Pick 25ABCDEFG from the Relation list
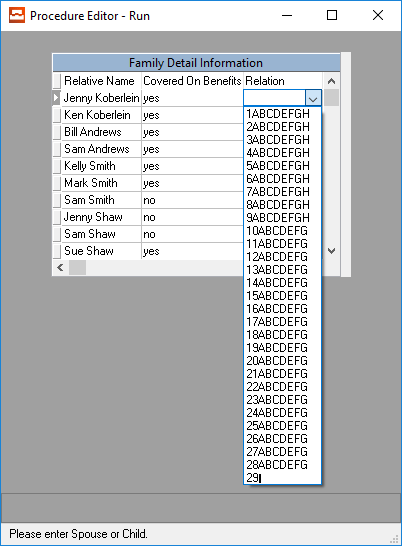 pyautogui.click(x=282, y=426)
